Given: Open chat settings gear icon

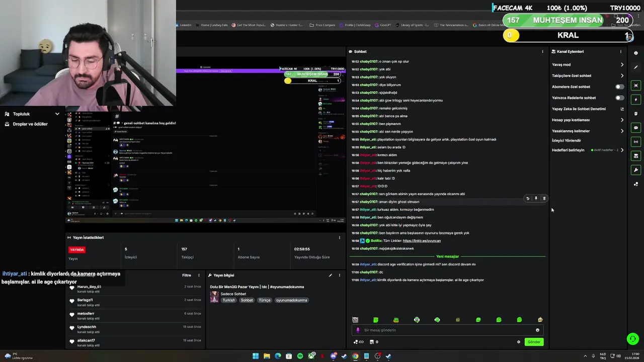Looking at the screenshot, I should (x=519, y=342).
